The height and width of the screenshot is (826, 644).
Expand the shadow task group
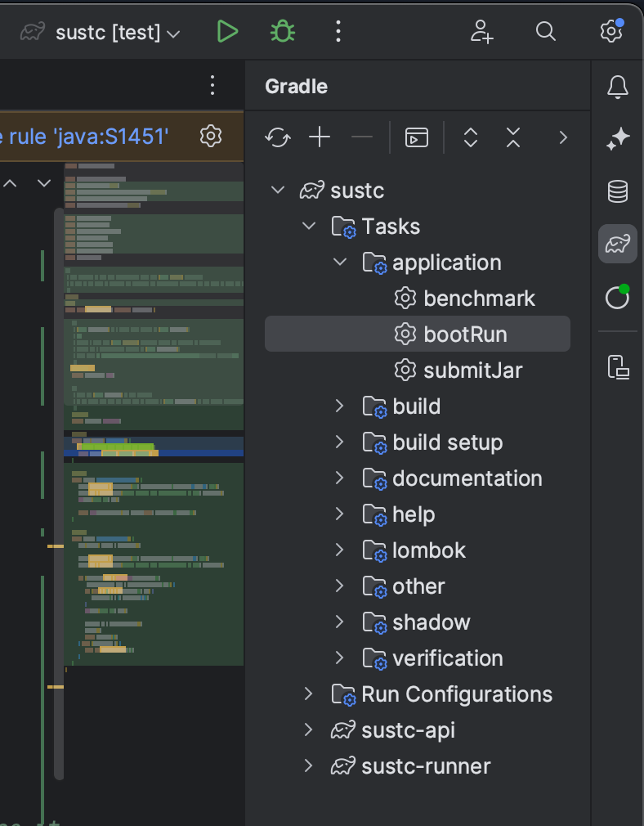click(x=340, y=622)
